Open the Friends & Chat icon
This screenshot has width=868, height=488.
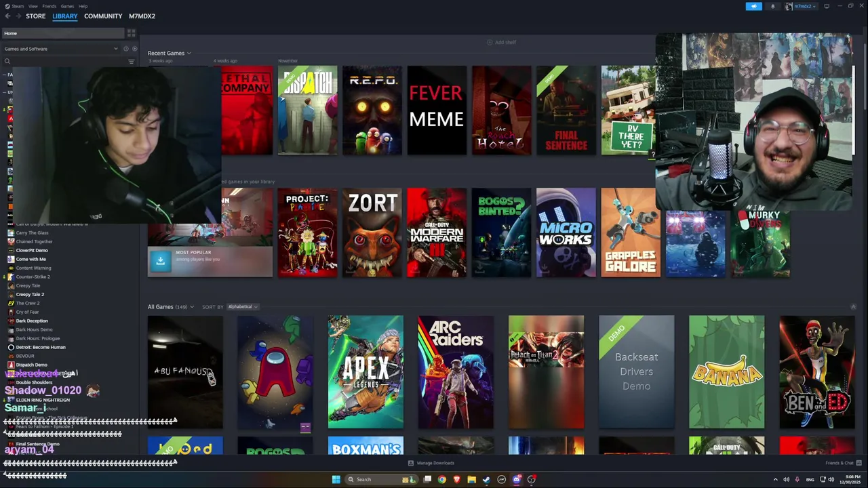(859, 463)
